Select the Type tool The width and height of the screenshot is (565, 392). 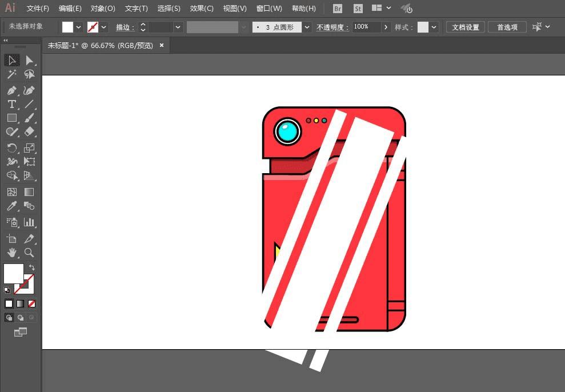tap(11, 104)
